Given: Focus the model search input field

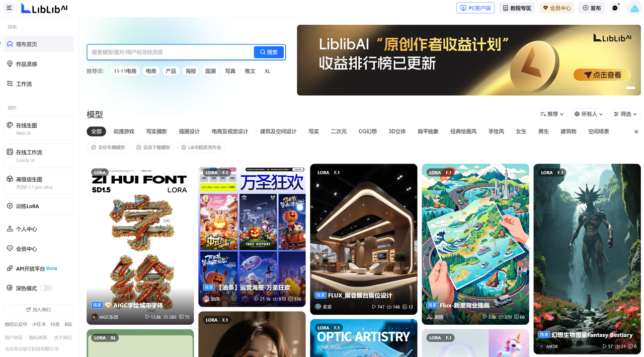Looking at the screenshot, I should pyautogui.click(x=171, y=52).
